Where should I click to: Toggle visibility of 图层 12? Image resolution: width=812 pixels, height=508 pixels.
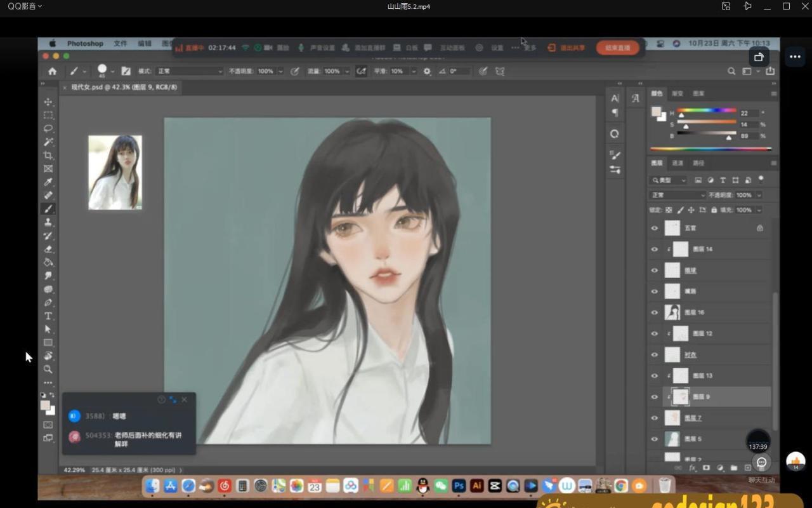coord(655,333)
